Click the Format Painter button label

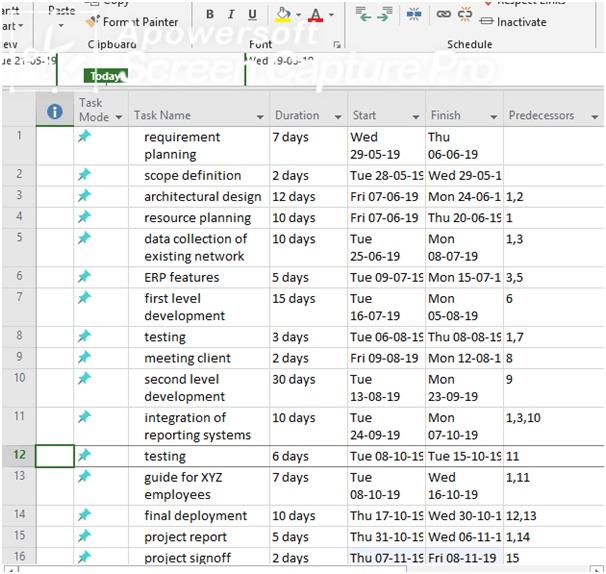(x=141, y=22)
